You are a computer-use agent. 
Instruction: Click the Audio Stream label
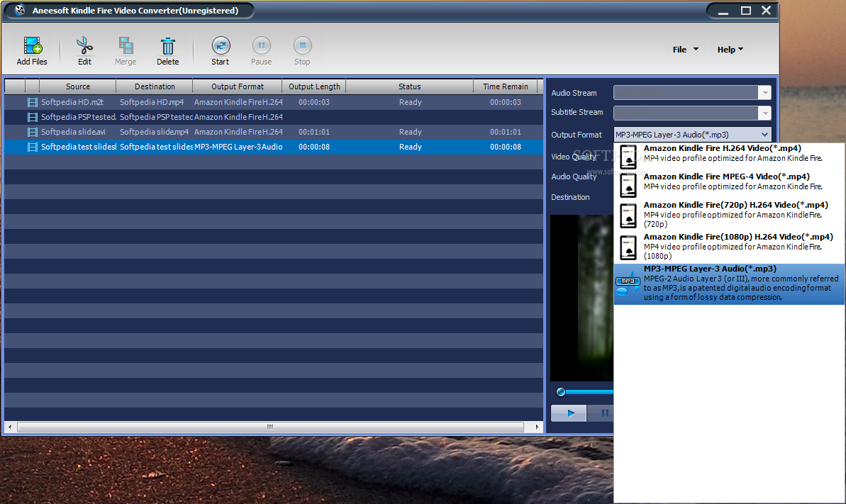(574, 93)
